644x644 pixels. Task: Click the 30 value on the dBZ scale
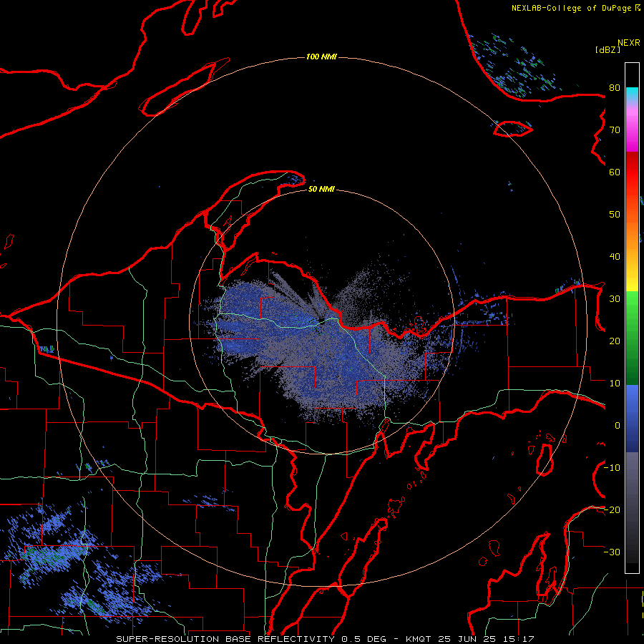tap(615, 298)
